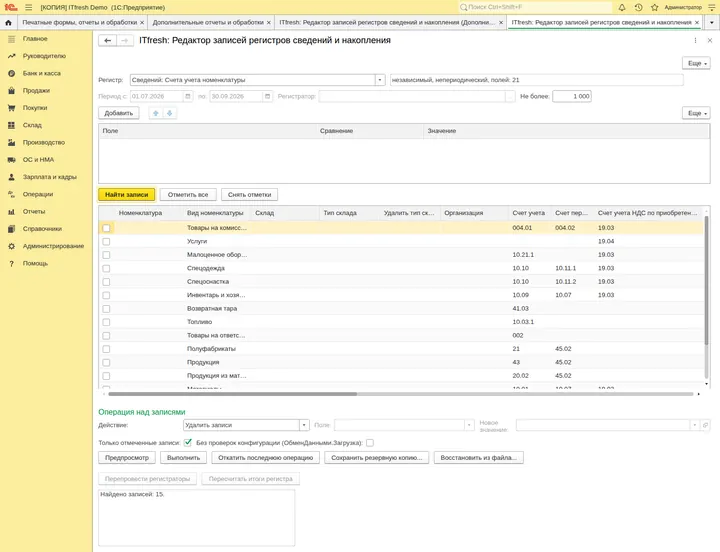Click the Не более limit input field
This screenshot has height=552, width=720.
pos(572,96)
